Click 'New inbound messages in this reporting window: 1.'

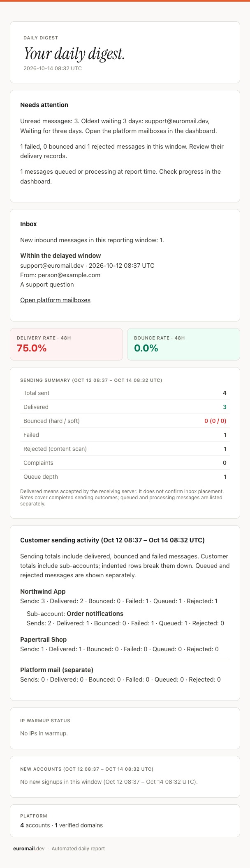[x=92, y=240]
